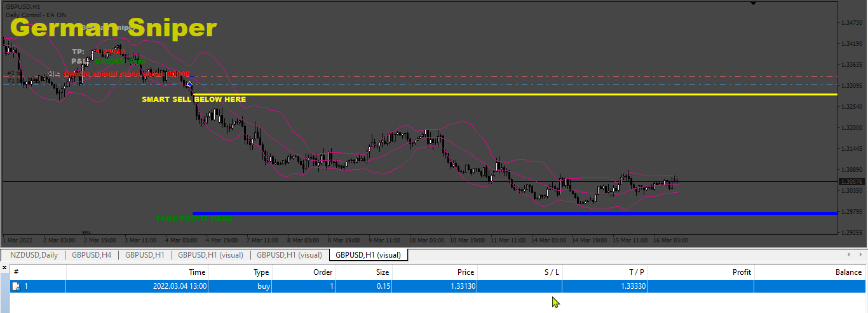Grab the chart shift triangle at top

tap(753, 3)
